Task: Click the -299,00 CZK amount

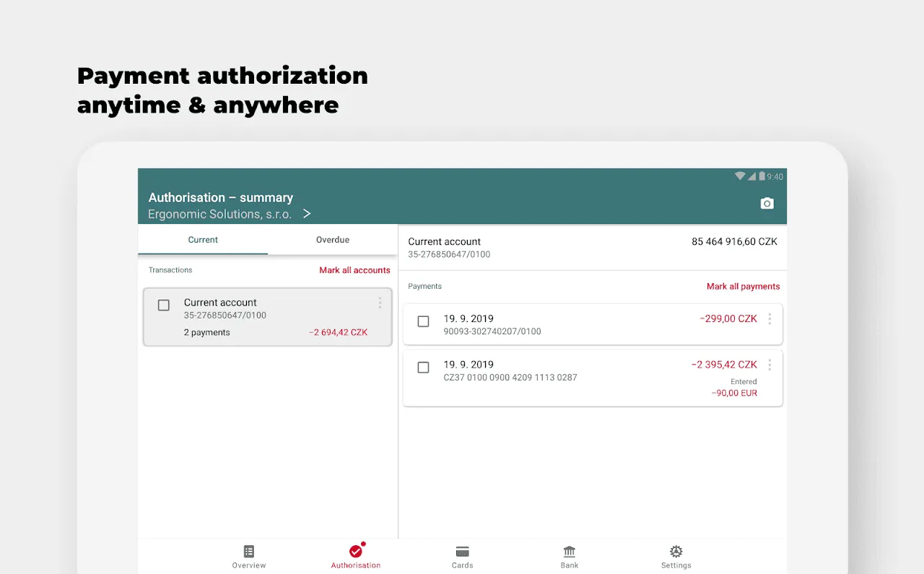Action: tap(728, 318)
